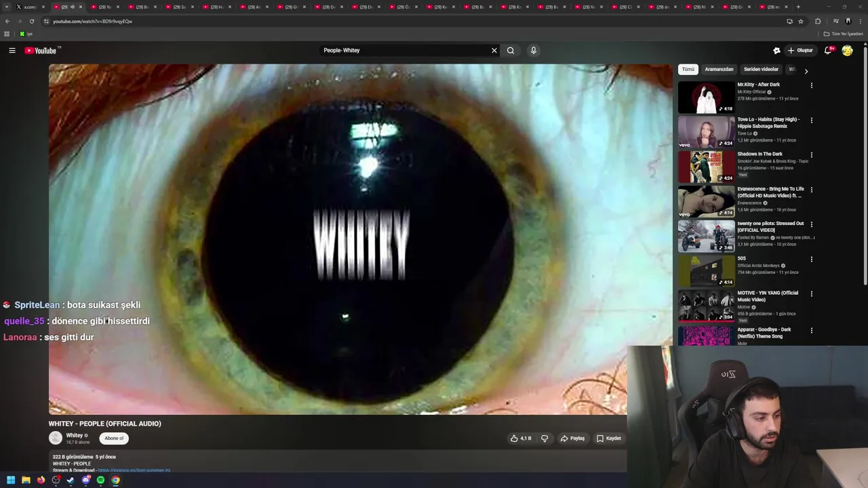Play Tove Lo Habits thumbnail
The height and width of the screenshot is (488, 868).
coord(707,132)
